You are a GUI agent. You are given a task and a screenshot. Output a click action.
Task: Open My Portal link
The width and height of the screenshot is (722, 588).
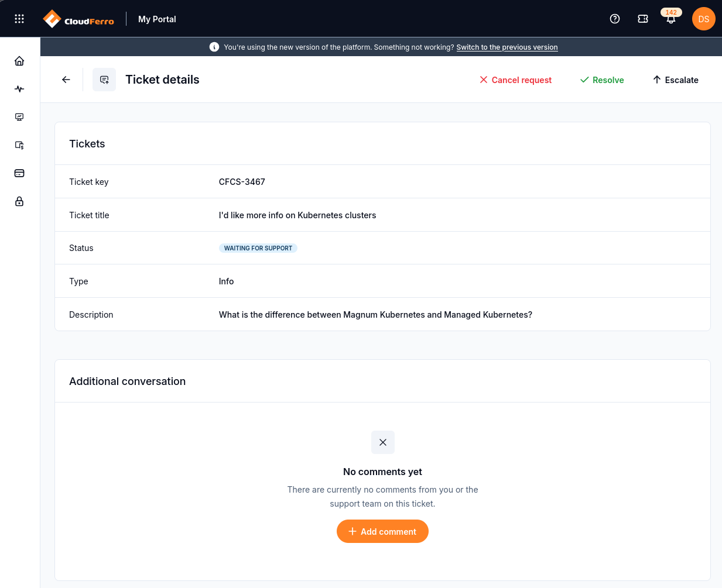pyautogui.click(x=157, y=19)
